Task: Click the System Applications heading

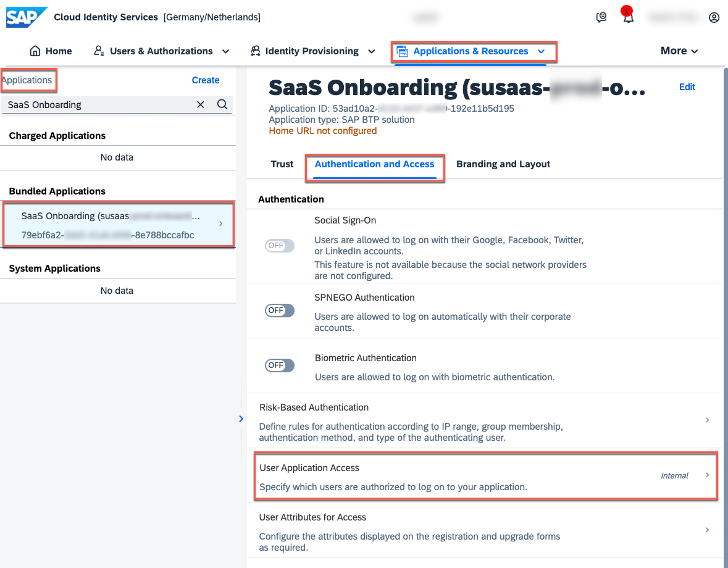Action: pos(55,269)
